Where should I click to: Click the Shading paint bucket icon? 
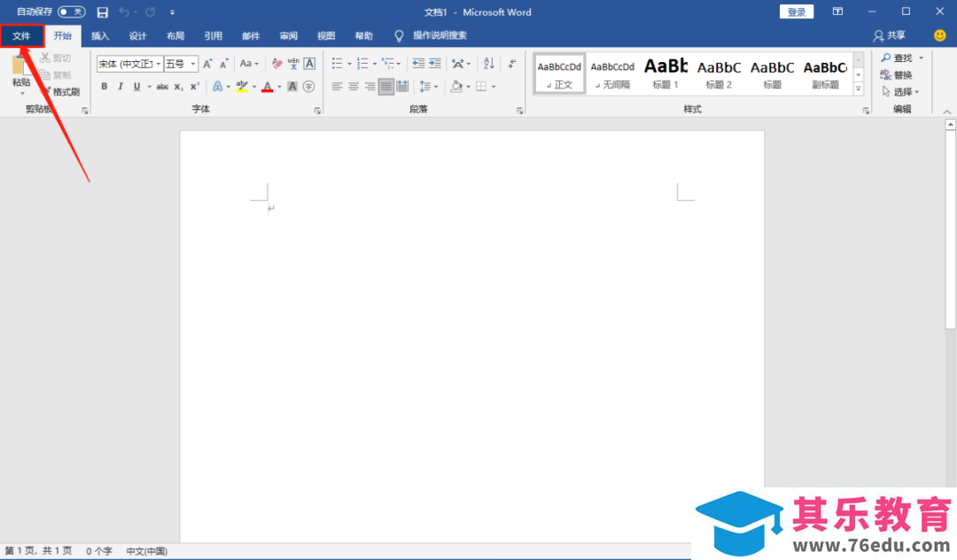coord(456,87)
